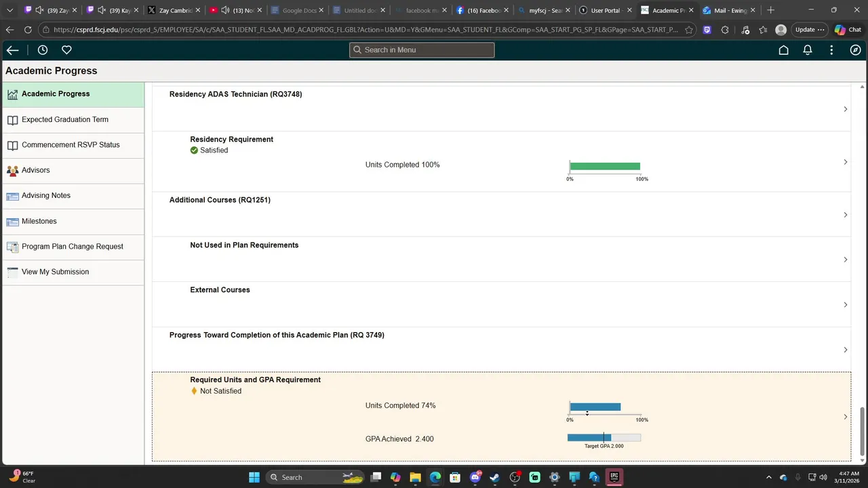
Task: Open the browser Extensions puzzle icon
Action: 725,30
